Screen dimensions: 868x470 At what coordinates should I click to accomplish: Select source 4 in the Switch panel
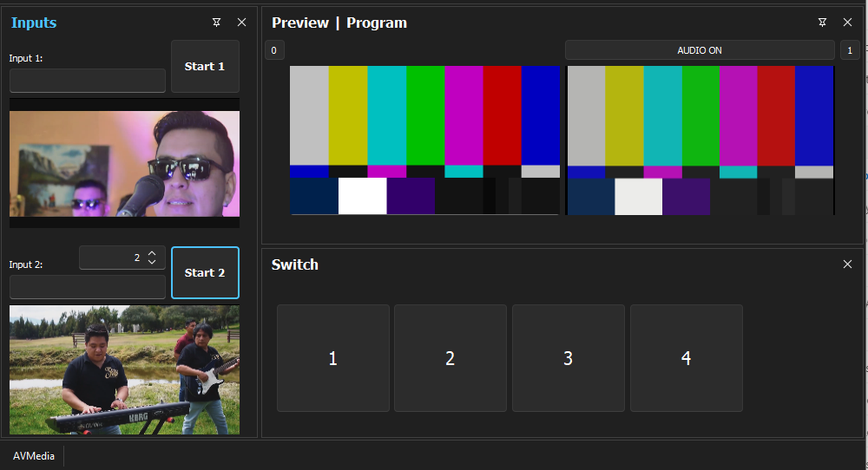click(x=686, y=358)
